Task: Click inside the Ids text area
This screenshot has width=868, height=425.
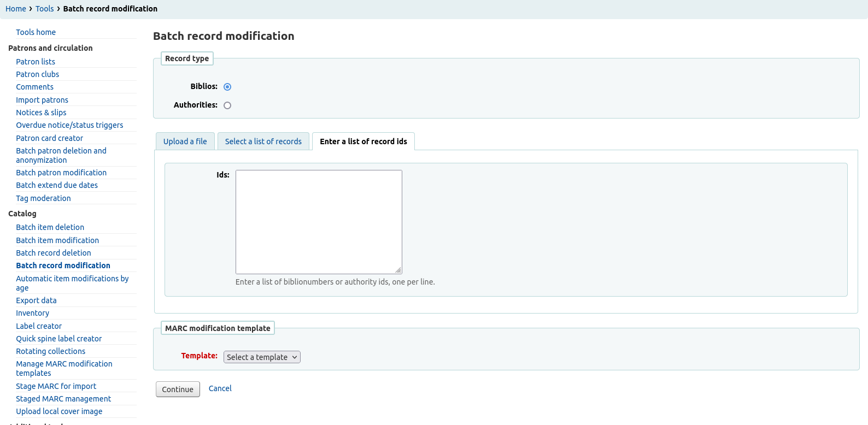Action: tap(319, 222)
